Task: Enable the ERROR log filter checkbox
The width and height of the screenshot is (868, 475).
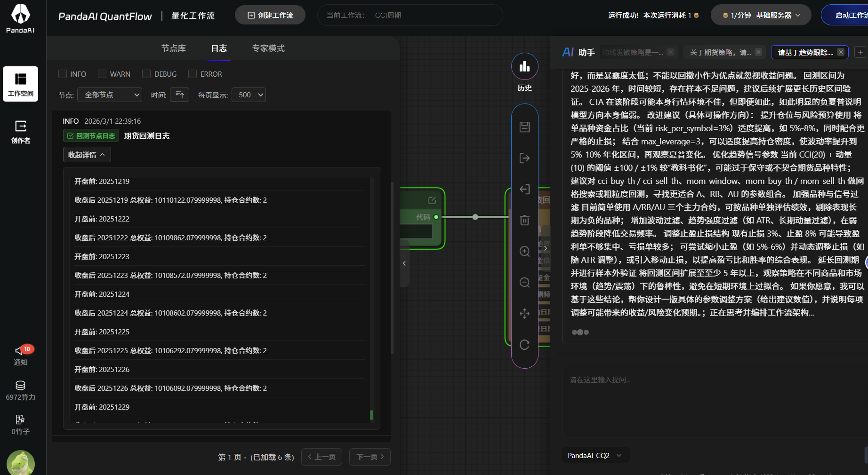Action: pos(193,74)
